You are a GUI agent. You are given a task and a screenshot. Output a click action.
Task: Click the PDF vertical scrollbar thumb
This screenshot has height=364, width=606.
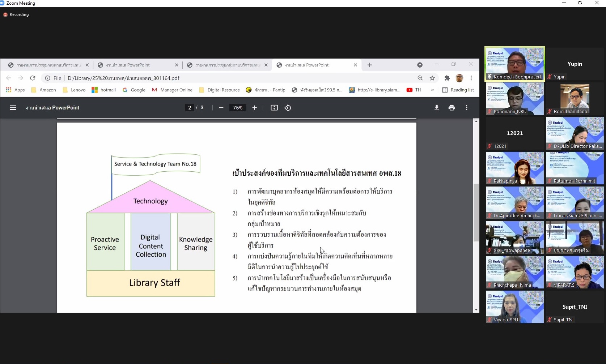476,213
